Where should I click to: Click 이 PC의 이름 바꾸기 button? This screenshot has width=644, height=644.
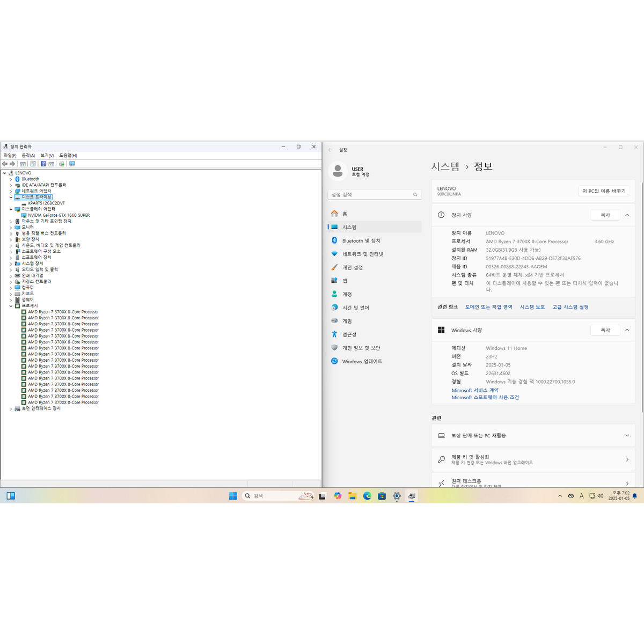(x=604, y=191)
